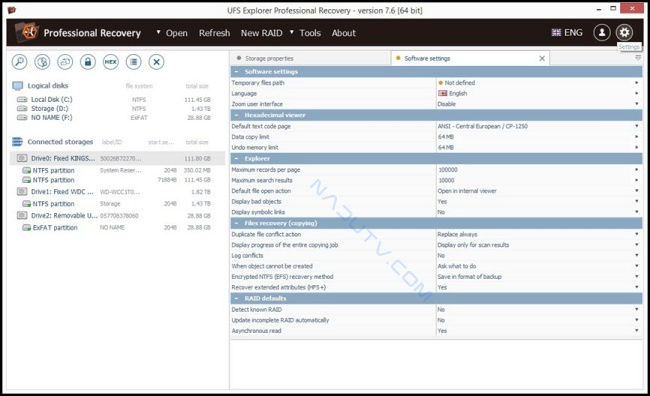Open the About menu item
Viewport: 650px width, 396px height.
pyautogui.click(x=344, y=33)
